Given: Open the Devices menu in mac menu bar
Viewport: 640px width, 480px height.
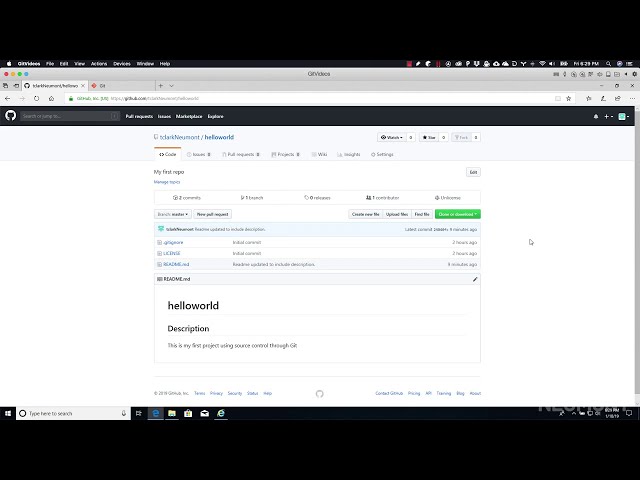Looking at the screenshot, I should [122, 64].
